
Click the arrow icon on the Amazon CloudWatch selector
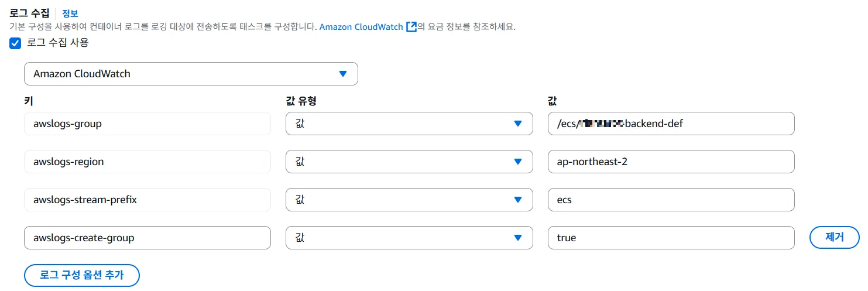coord(343,74)
